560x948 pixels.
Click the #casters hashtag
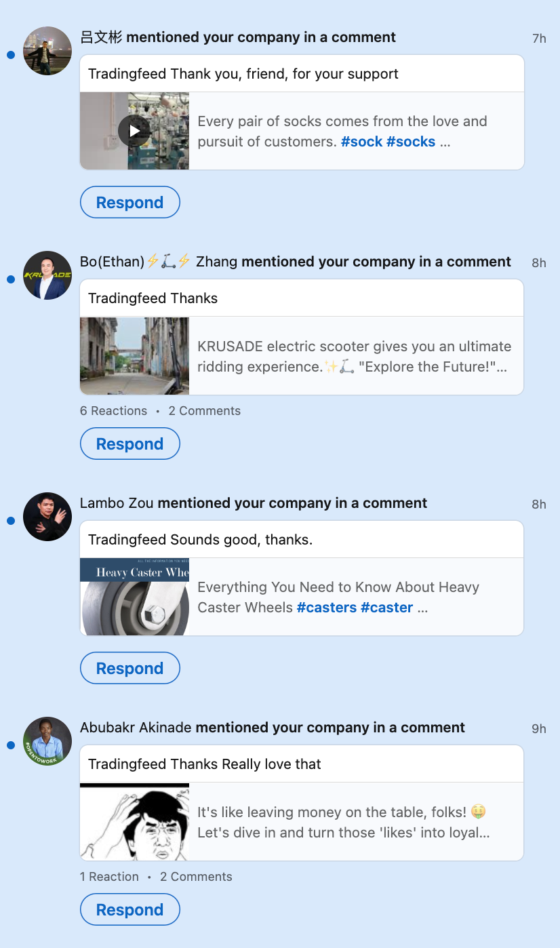tap(327, 608)
